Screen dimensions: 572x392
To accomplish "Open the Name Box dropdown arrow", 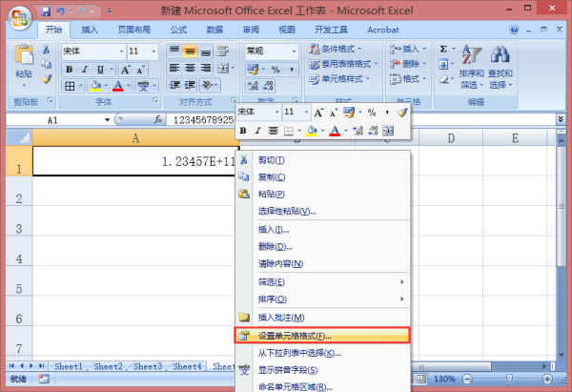I will pyautogui.click(x=107, y=120).
